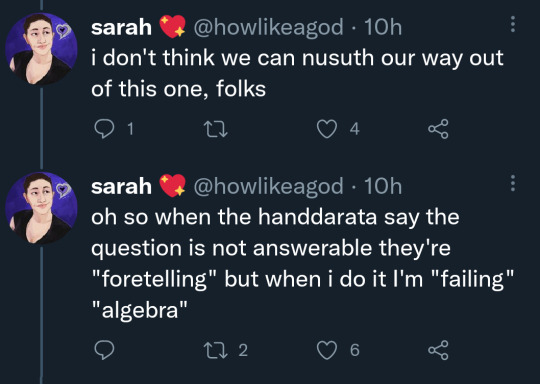Open sarah's avatar on first tweet
This screenshot has height=384, width=540.
coord(41,49)
